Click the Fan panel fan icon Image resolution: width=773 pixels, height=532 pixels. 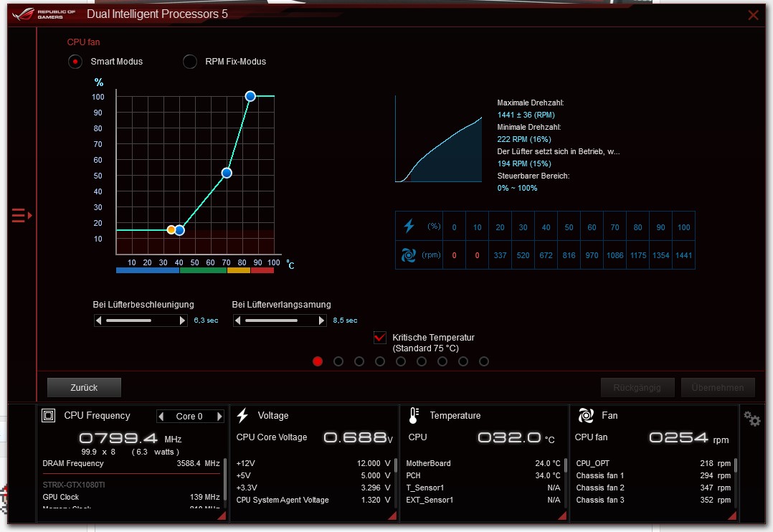(x=586, y=416)
